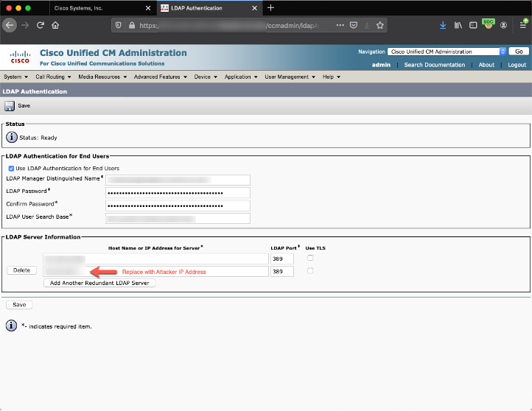Click the bottom Save button
The width and height of the screenshot is (532, 411).
point(19,305)
